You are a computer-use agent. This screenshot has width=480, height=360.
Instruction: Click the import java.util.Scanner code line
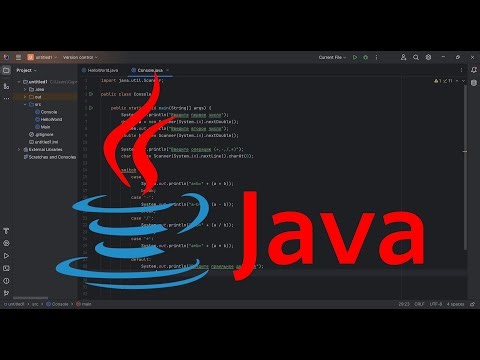pos(132,81)
